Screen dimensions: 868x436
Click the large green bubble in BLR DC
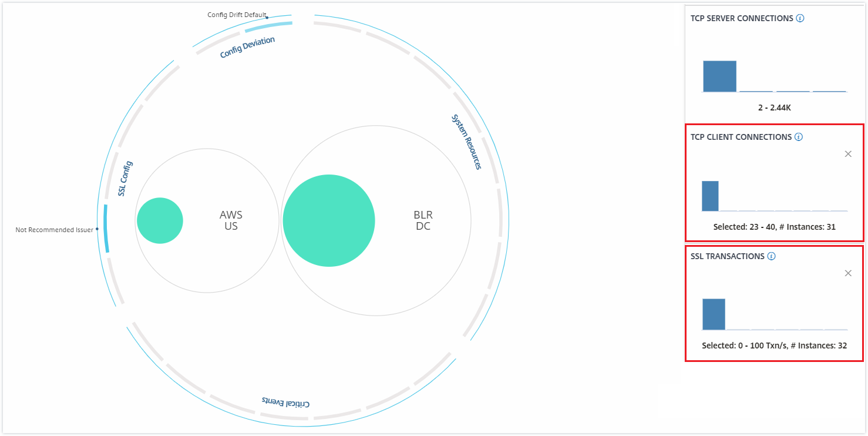(x=329, y=221)
